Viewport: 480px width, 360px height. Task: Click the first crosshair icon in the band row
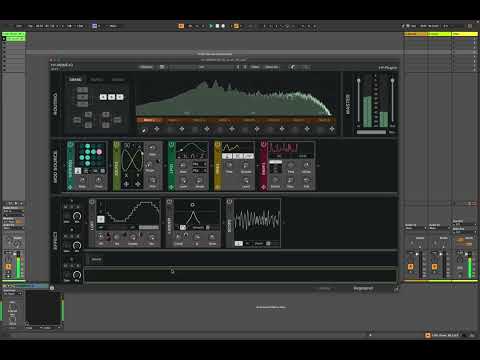tap(157, 129)
